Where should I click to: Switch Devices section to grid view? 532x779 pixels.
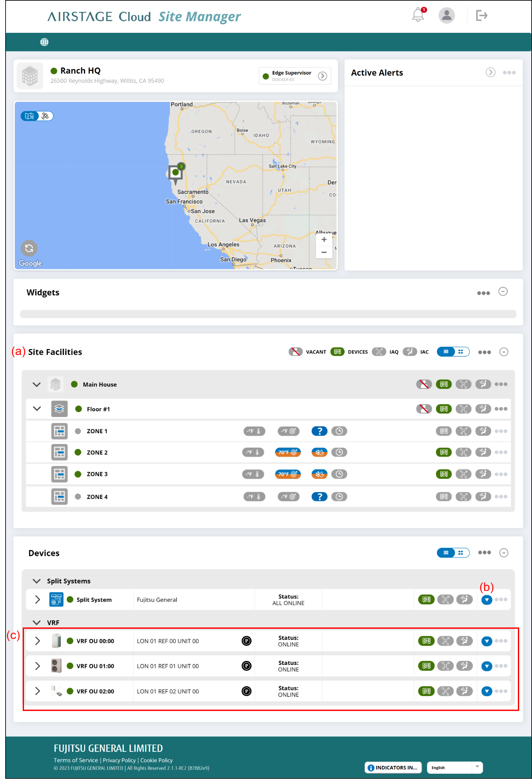point(461,553)
